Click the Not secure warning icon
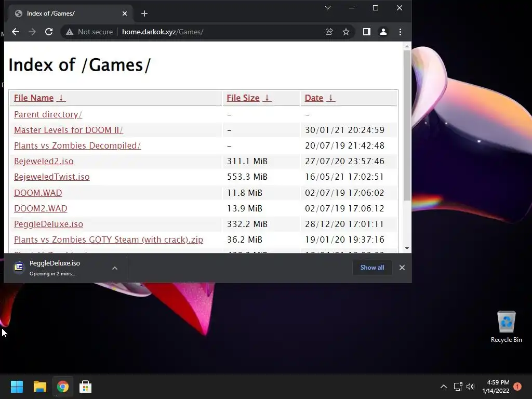 (70, 32)
